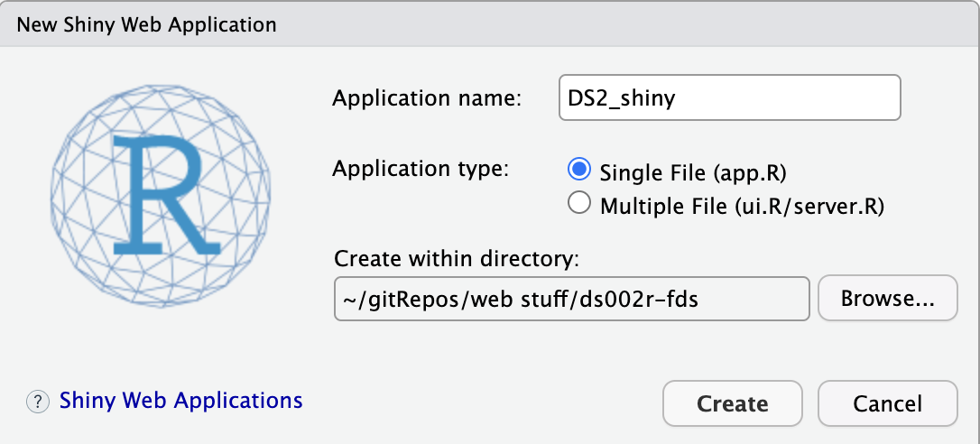Viewport: 980px width, 444px height.
Task: Click the "Application name:" label
Action: (427, 98)
